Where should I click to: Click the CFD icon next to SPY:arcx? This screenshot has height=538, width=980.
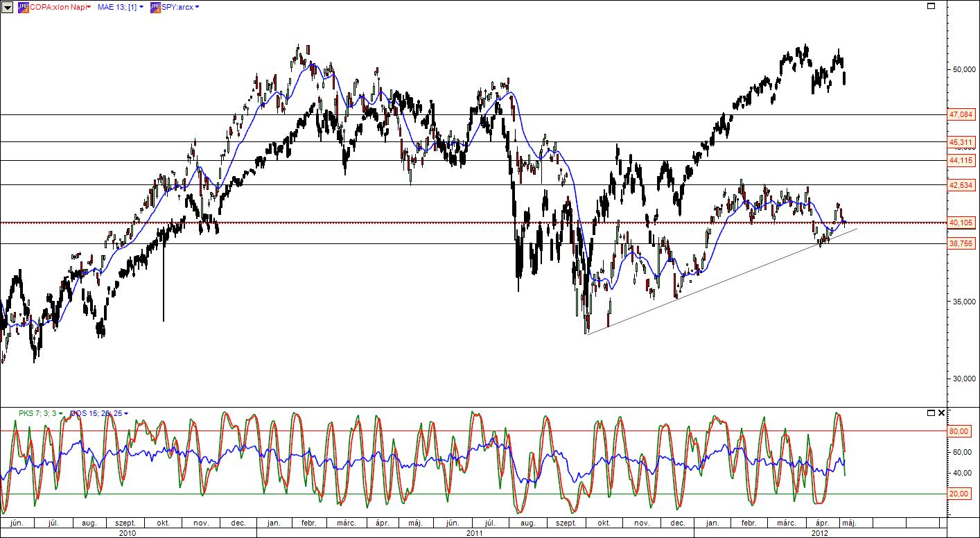point(155,6)
